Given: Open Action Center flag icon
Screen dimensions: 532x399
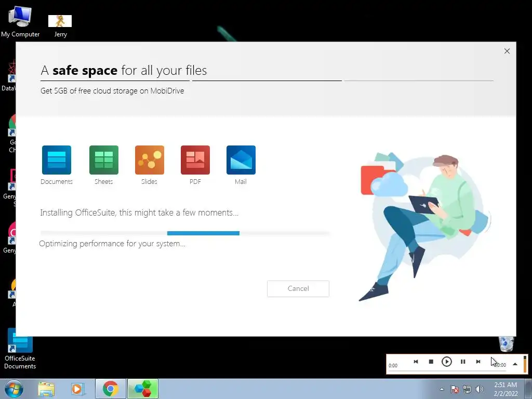Looking at the screenshot, I should point(455,389).
